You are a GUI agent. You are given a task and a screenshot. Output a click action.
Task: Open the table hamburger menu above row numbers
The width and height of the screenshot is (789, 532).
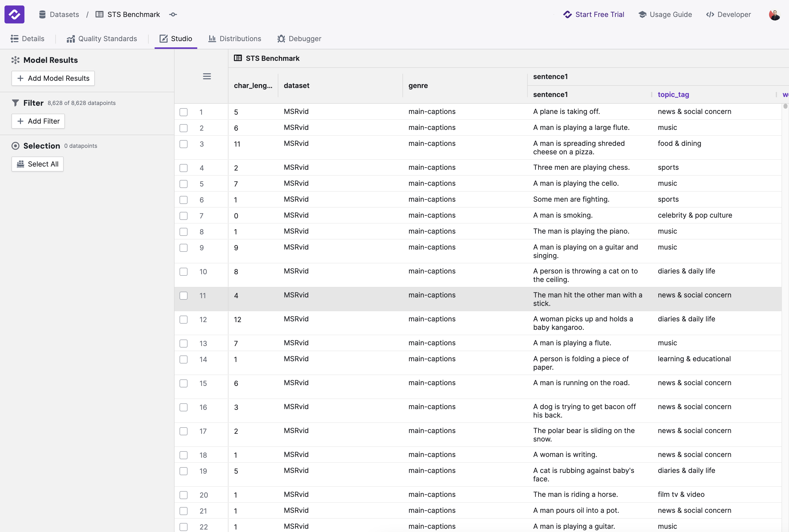pyautogui.click(x=207, y=76)
